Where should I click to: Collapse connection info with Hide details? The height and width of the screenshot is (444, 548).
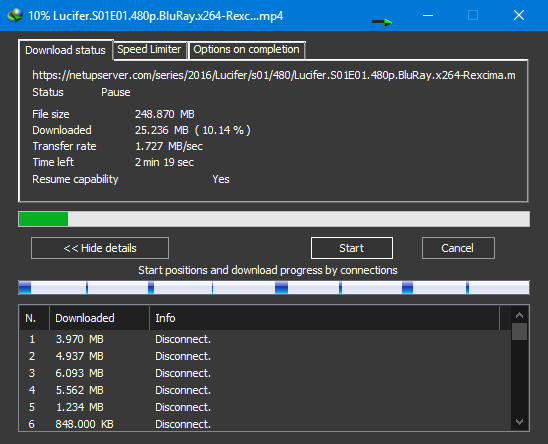click(100, 248)
